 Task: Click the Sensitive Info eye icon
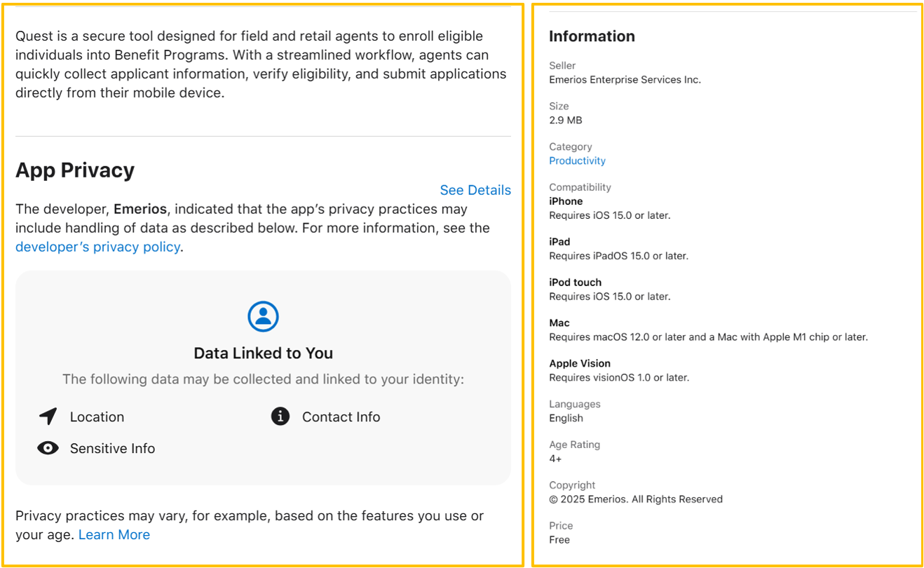tap(48, 448)
